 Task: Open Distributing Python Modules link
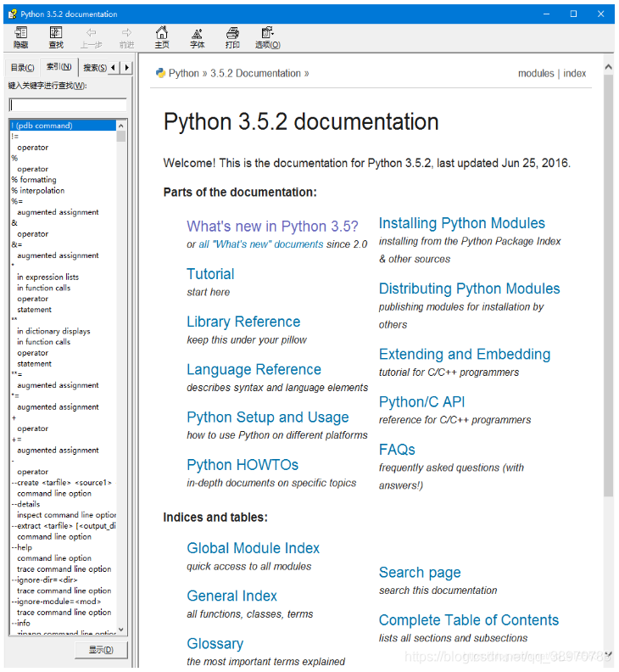pyautogui.click(x=470, y=288)
